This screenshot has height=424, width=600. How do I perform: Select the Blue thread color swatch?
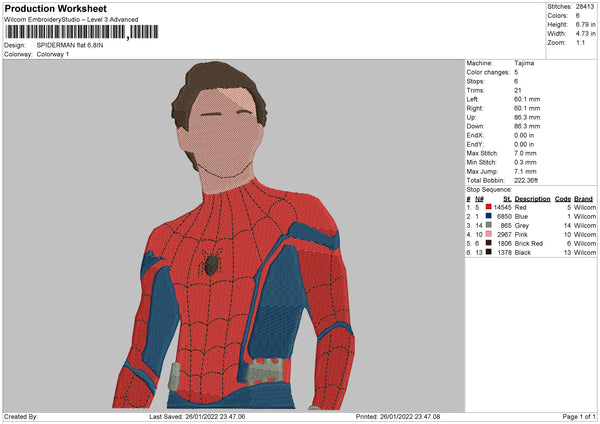pyautogui.click(x=488, y=216)
